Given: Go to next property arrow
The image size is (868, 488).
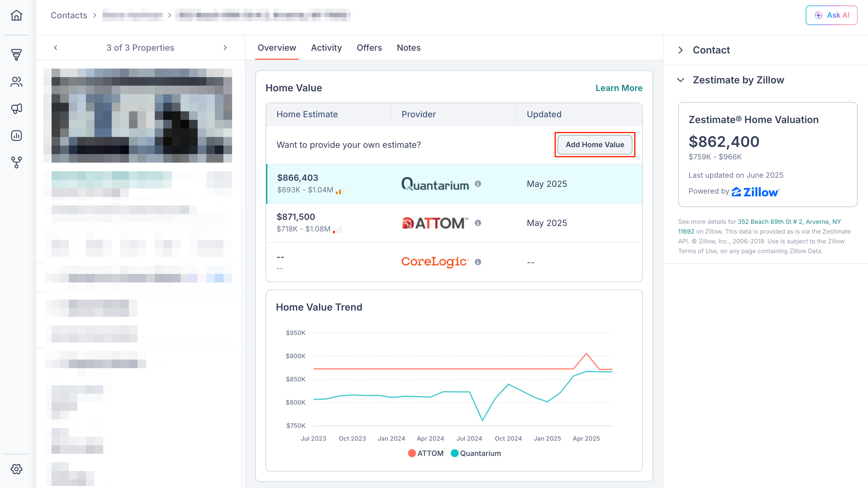Looking at the screenshot, I should click(225, 48).
